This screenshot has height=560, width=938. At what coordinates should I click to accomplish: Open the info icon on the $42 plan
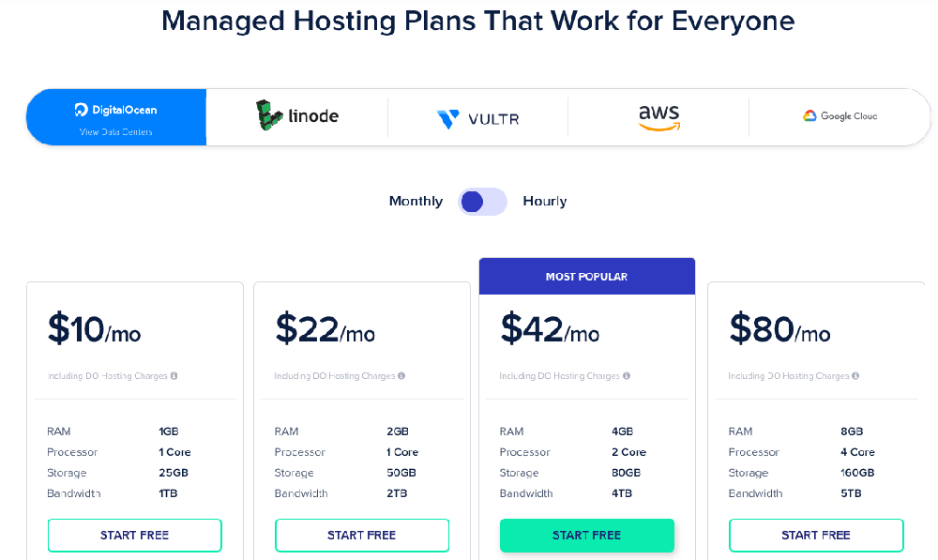pyautogui.click(x=628, y=375)
